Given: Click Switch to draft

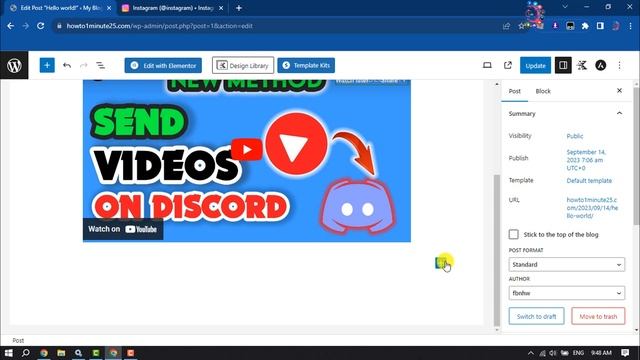Looking at the screenshot, I should (536, 316).
